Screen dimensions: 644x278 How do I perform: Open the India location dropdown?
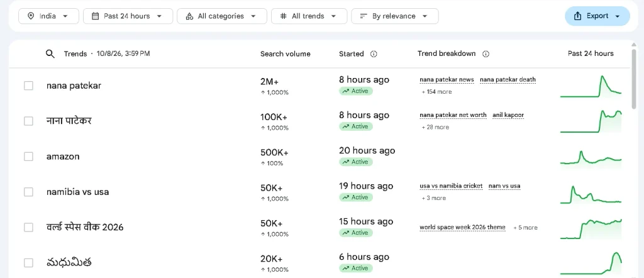pyautogui.click(x=48, y=16)
